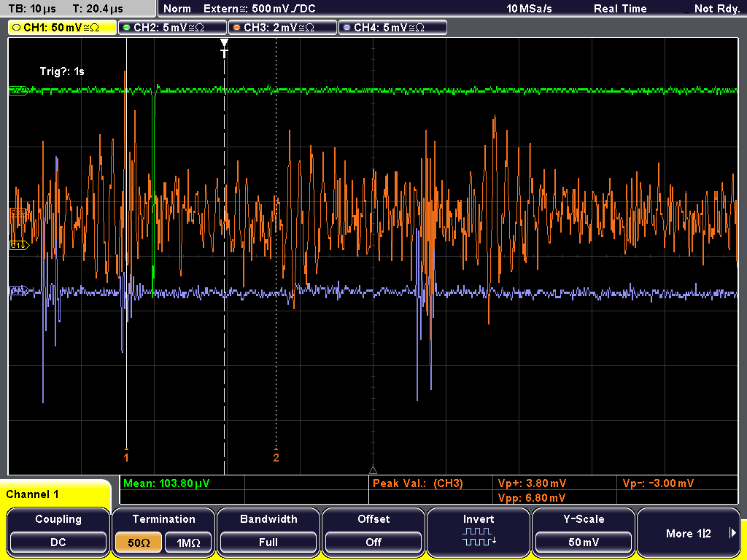Open the Coupling DC selector
The image size is (747, 560).
coord(58,542)
